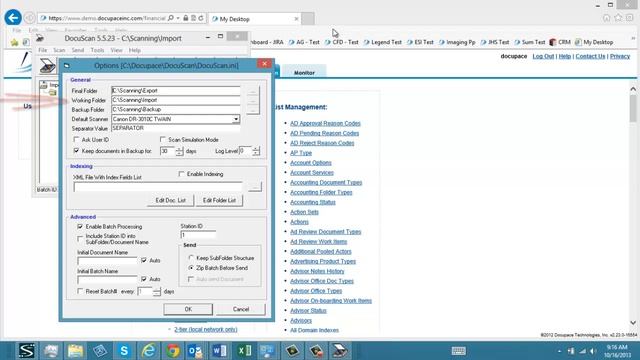This screenshot has width=640, height=360.
Task: Toggle Auto for Initial Batch Name
Action: pyautogui.click(x=144, y=279)
